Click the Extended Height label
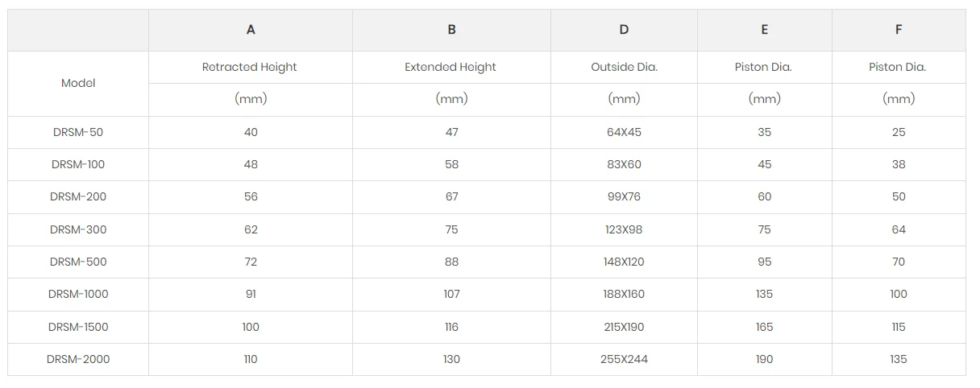980x388 pixels. pyautogui.click(x=451, y=67)
